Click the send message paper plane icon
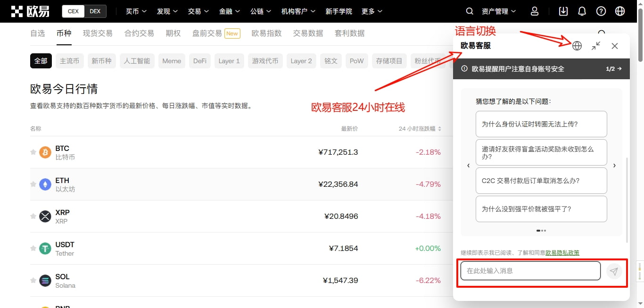 614,271
